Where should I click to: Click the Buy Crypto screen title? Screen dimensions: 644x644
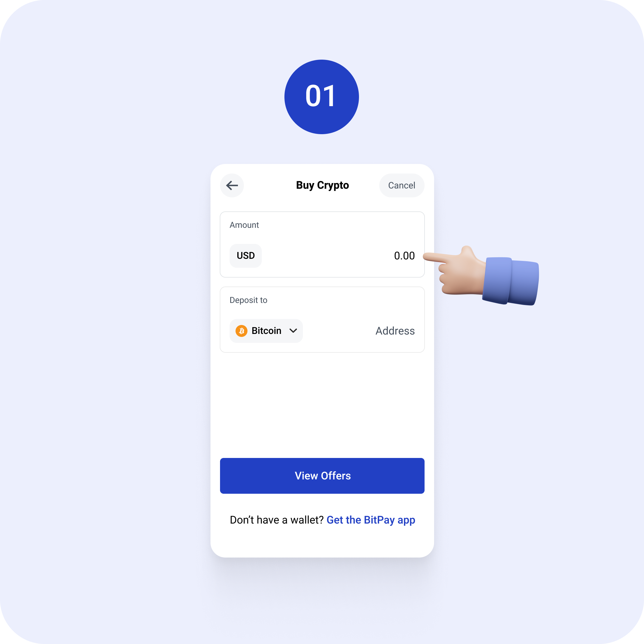tap(322, 185)
